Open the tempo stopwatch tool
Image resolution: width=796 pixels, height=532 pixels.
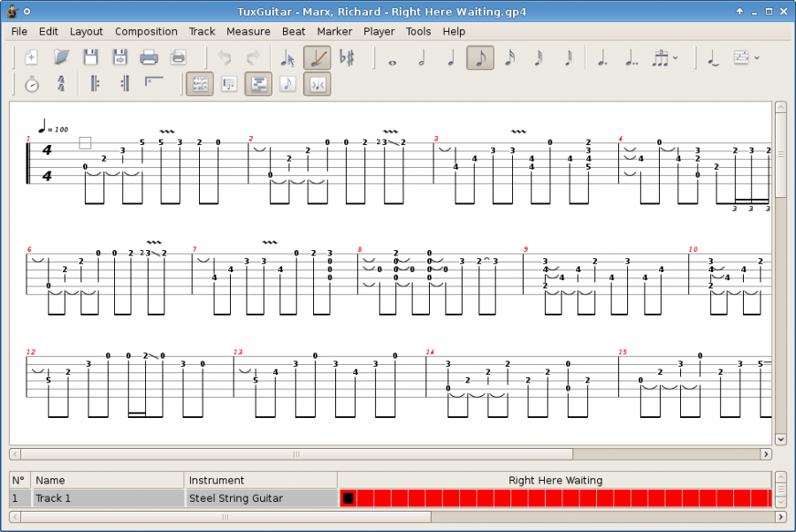(32, 84)
